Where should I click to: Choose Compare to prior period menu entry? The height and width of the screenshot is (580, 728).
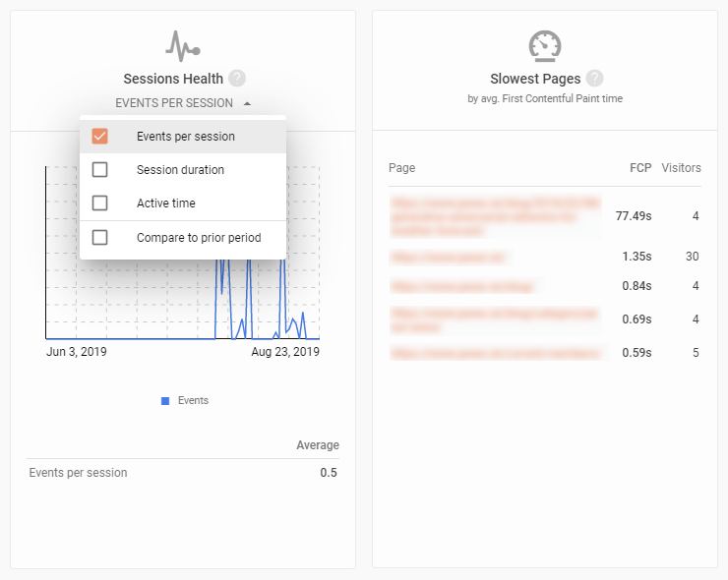(183, 238)
